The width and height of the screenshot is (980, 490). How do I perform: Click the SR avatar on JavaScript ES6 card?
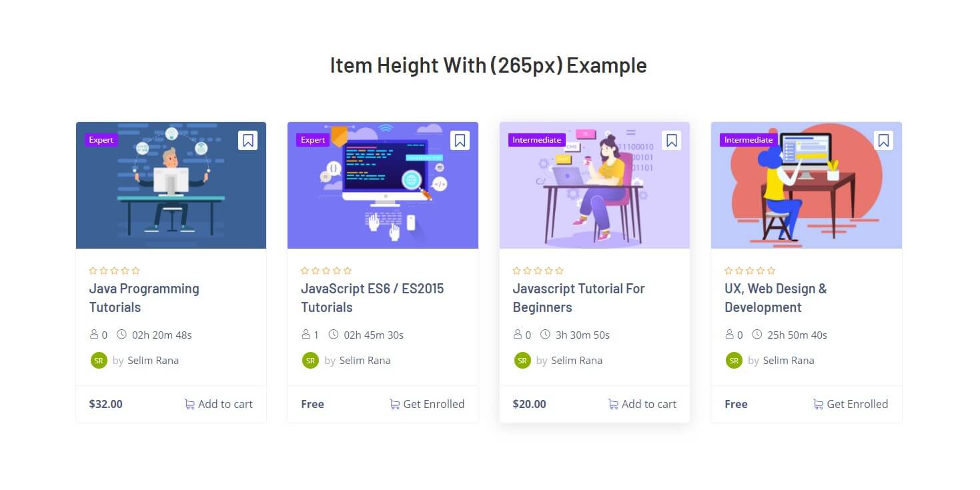click(x=310, y=360)
